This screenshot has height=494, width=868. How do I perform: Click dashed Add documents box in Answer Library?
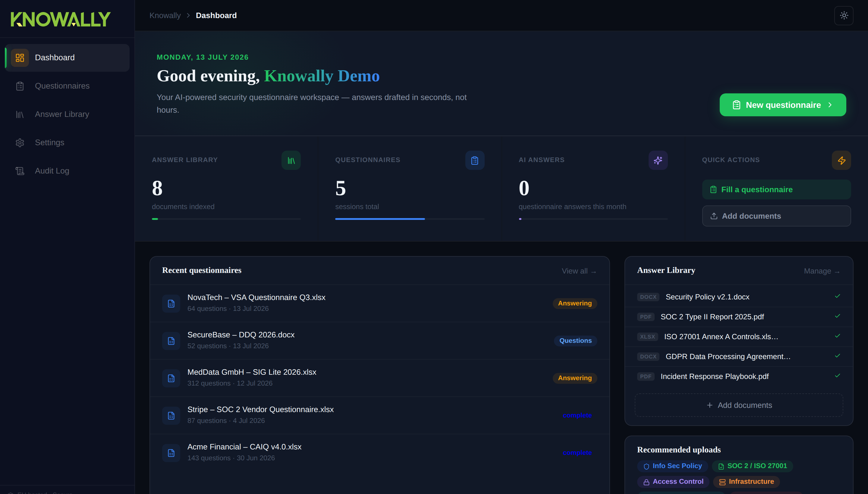(x=739, y=405)
